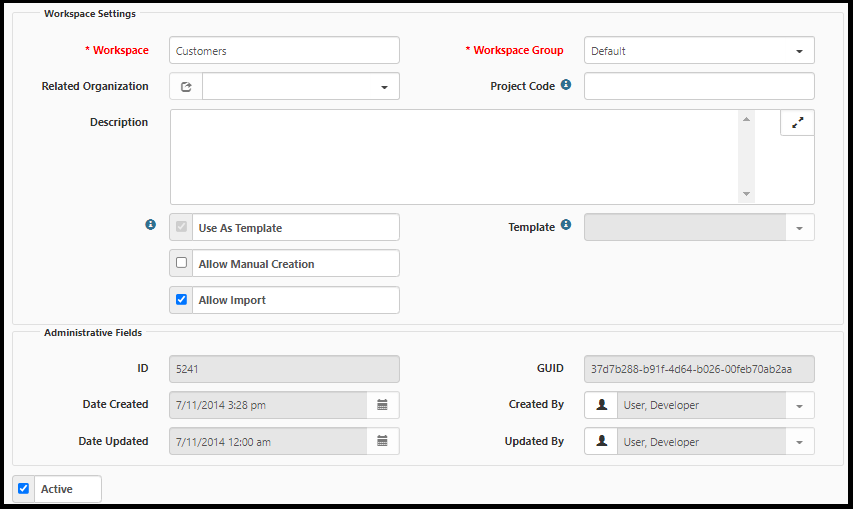Expand the Created By dropdown
Image resolution: width=853 pixels, height=509 pixels.
pyautogui.click(x=799, y=406)
